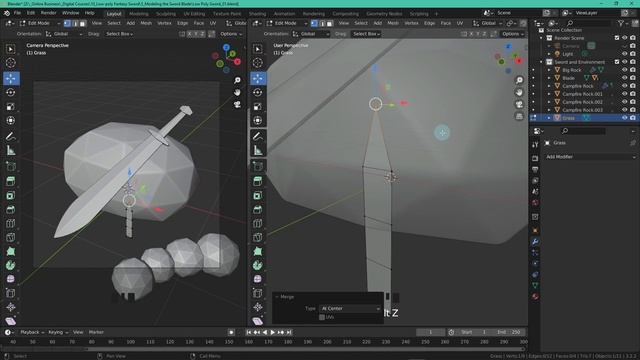Select Campfire Rock.002 in outliner
The width and height of the screenshot is (640, 360).
coord(582,102)
